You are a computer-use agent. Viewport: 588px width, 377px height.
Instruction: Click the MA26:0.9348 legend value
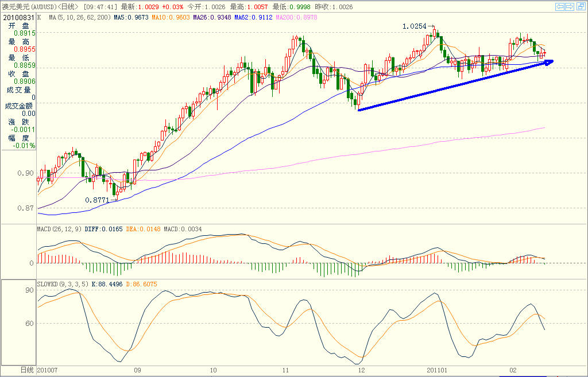212,17
